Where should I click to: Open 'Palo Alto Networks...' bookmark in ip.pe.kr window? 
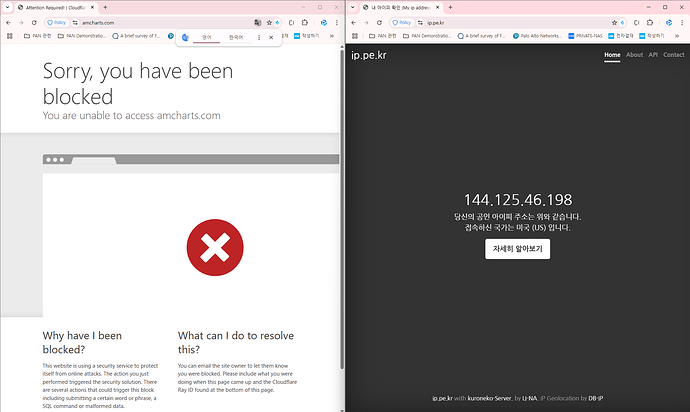click(x=537, y=36)
